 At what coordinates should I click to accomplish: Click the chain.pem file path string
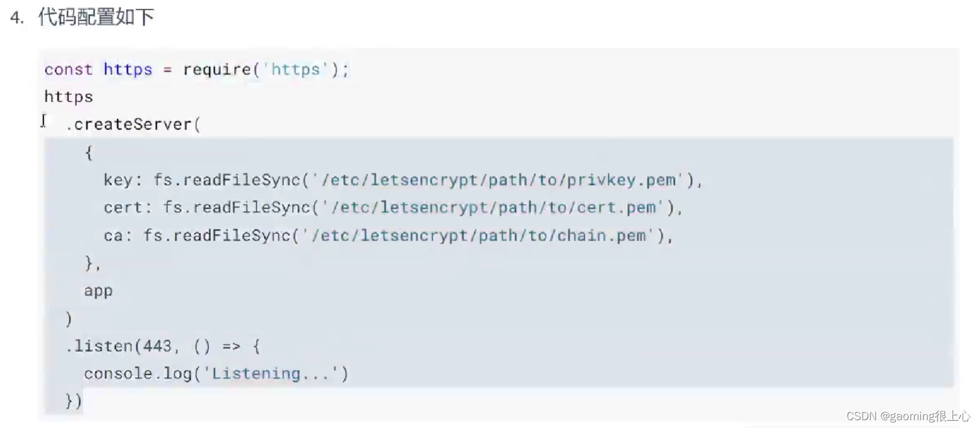click(x=478, y=236)
